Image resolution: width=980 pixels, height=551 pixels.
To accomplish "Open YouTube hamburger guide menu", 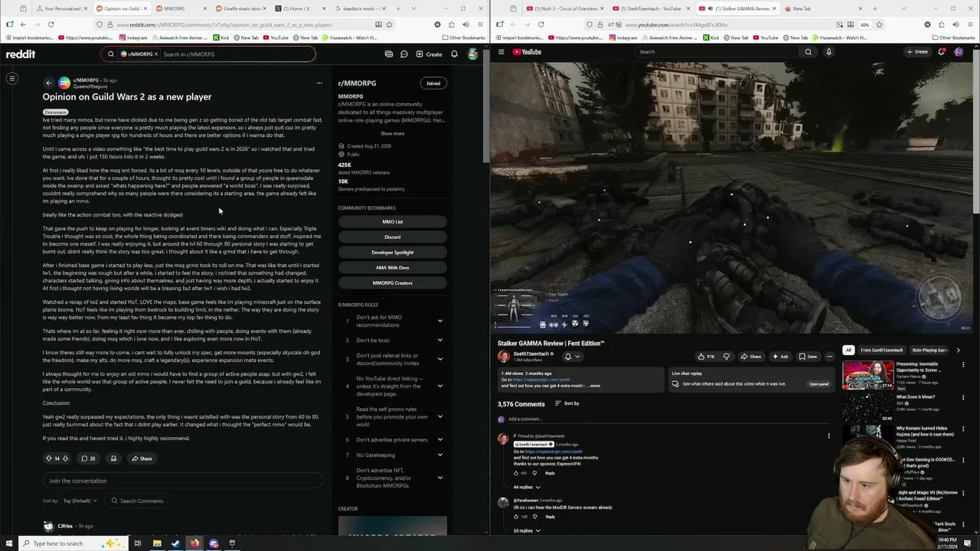I will pos(501,52).
